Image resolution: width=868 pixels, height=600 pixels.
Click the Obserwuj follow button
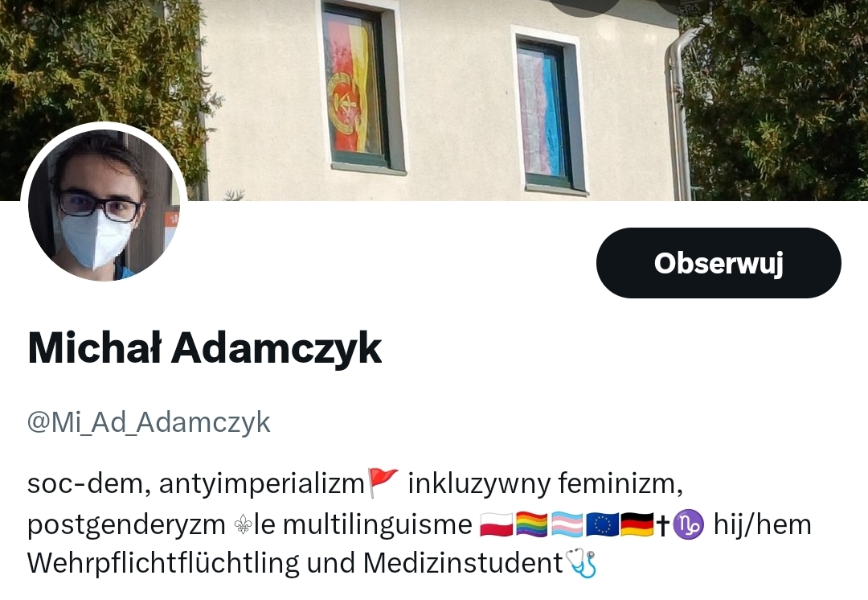click(719, 263)
